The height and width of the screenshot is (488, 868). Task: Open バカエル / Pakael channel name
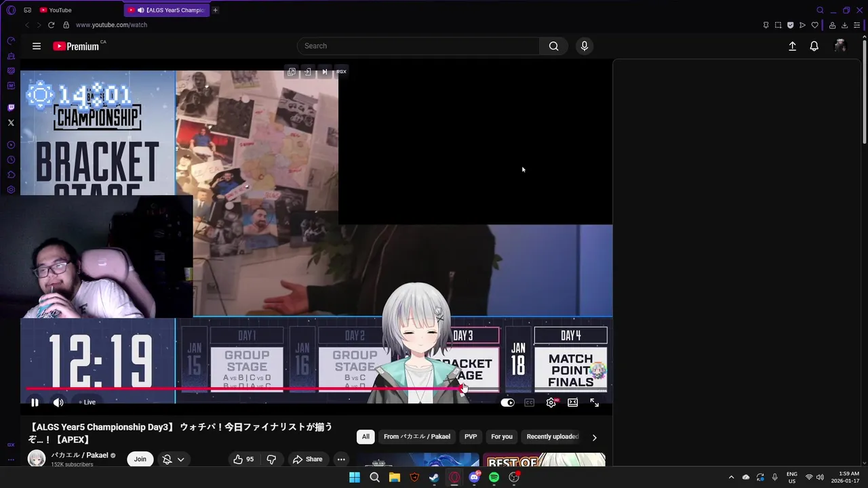(x=79, y=455)
